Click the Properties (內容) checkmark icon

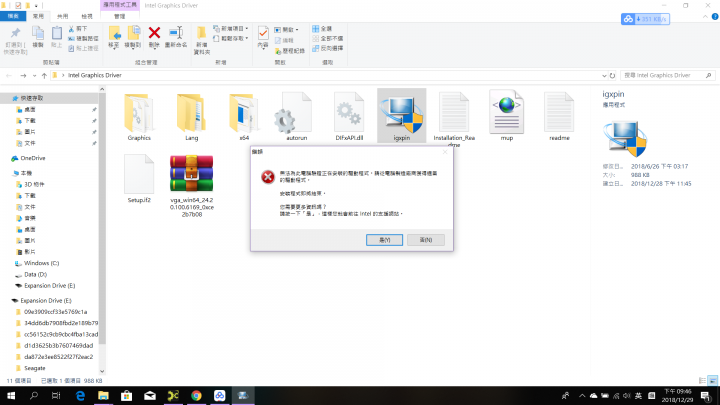click(263, 33)
